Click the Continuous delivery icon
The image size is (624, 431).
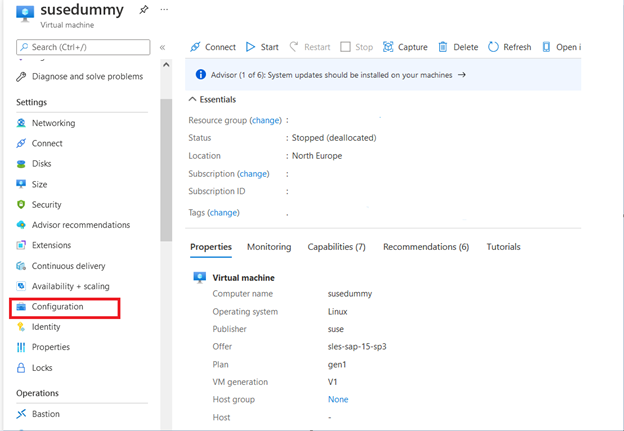point(21,266)
